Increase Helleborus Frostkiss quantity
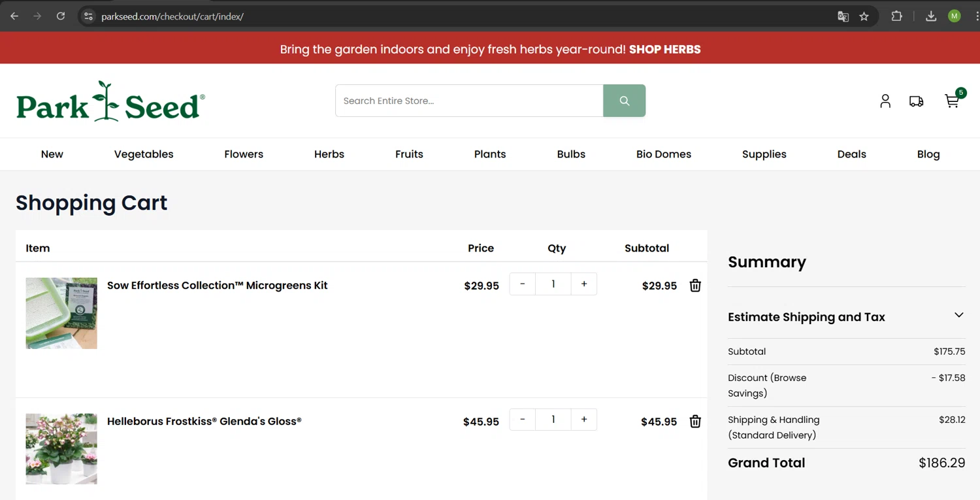Screen dimensions: 980x500 [x=584, y=420]
